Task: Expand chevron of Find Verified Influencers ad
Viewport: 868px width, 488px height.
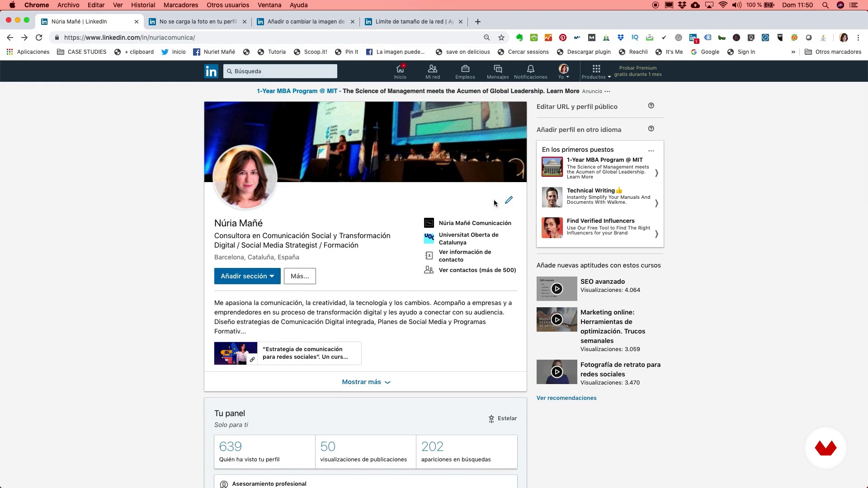Action: pyautogui.click(x=656, y=234)
